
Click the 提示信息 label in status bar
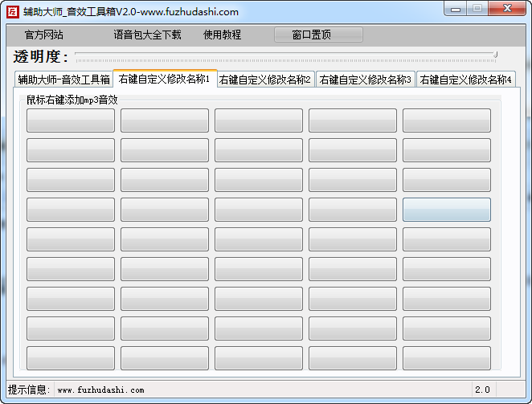(x=29, y=390)
